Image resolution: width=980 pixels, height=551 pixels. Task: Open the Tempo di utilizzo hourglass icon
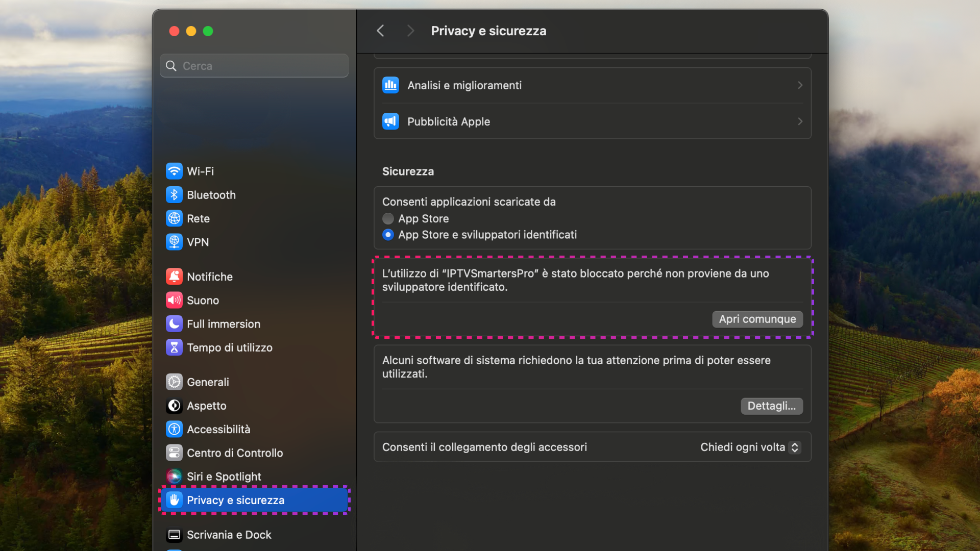tap(174, 347)
